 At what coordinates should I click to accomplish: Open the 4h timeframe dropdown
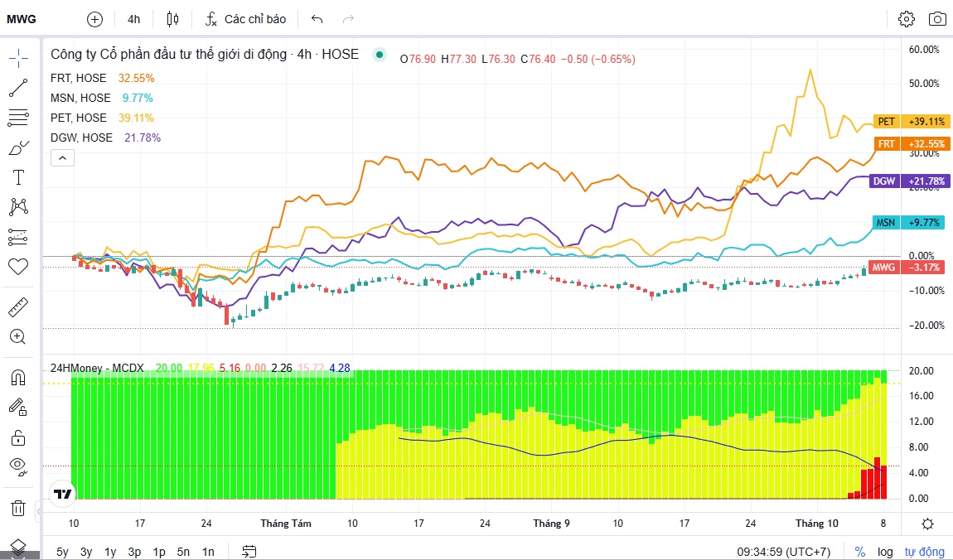(x=133, y=19)
